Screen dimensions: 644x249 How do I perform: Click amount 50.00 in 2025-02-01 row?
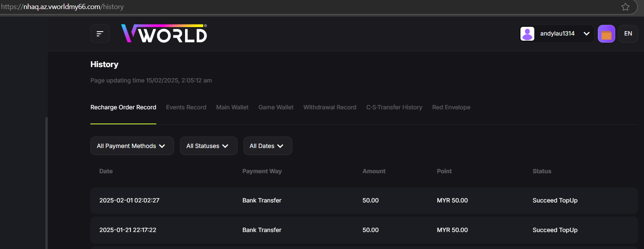[371, 200]
